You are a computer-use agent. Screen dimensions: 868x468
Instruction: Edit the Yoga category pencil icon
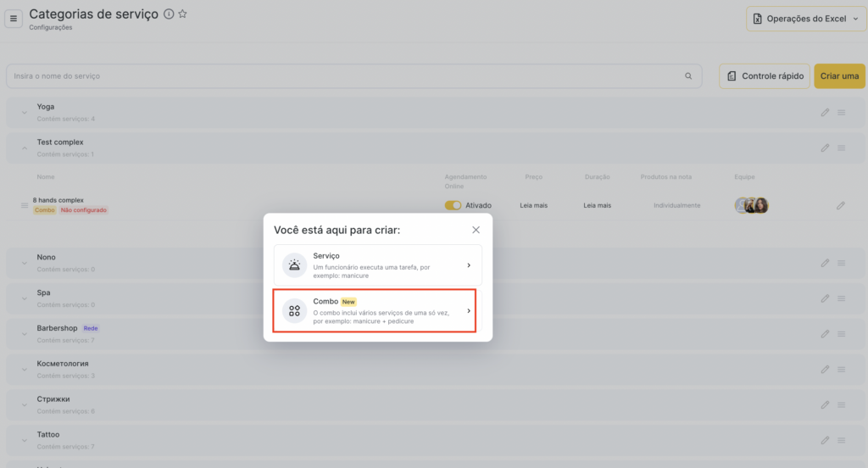825,113
